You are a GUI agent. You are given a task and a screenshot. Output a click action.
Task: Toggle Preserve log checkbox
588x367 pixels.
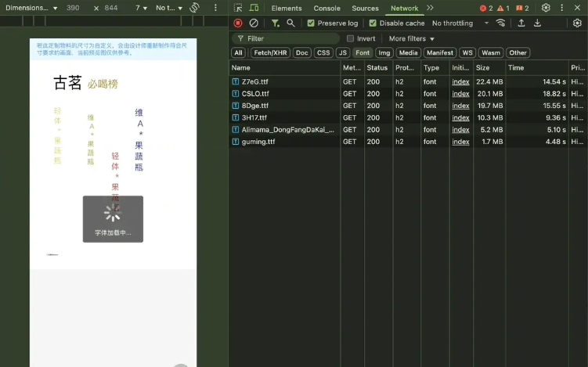[311, 23]
